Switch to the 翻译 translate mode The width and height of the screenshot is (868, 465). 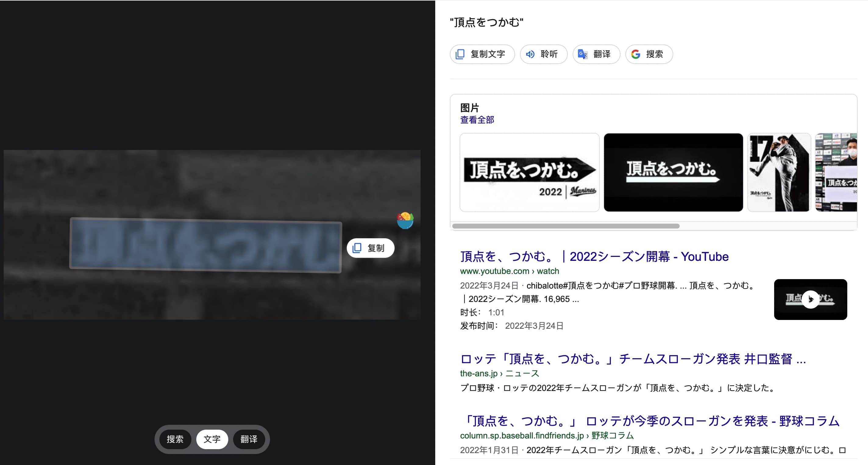pyautogui.click(x=249, y=439)
